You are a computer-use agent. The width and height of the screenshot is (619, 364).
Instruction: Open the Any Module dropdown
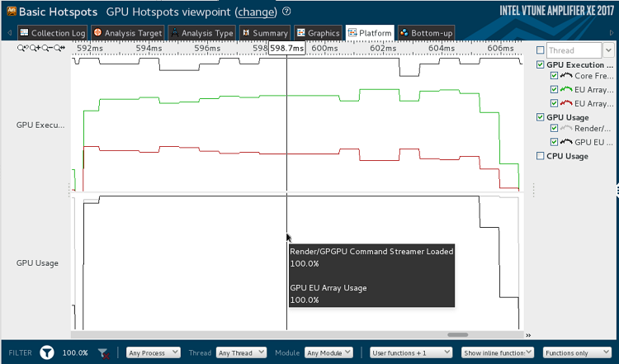tap(328, 352)
